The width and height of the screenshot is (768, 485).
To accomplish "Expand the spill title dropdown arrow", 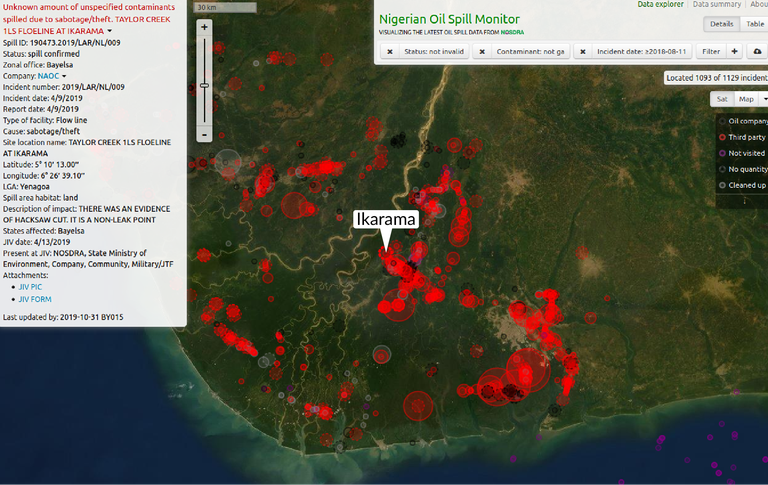I will [x=110, y=31].
